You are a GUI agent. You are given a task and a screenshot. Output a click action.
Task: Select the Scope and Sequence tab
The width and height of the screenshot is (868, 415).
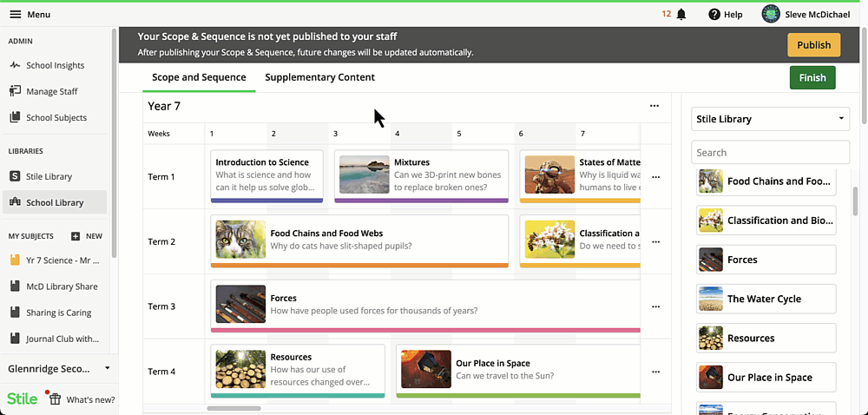click(200, 77)
